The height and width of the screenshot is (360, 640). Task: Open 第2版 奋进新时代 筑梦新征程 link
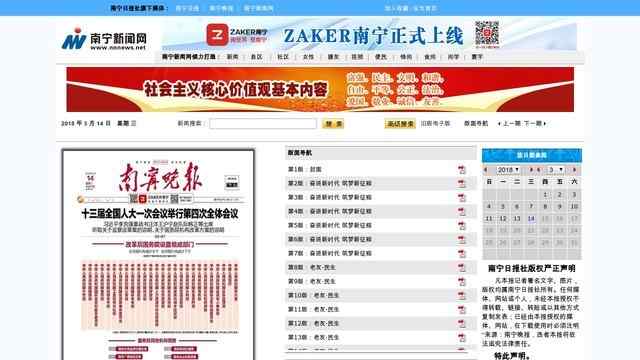click(330, 183)
